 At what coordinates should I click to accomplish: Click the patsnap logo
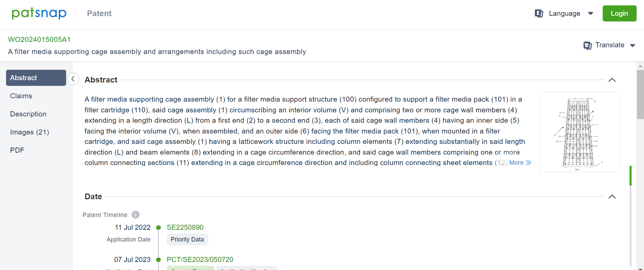39,13
